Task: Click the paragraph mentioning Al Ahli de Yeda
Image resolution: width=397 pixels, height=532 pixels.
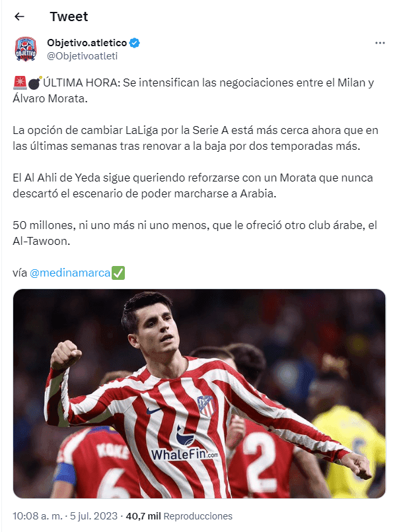Action: 193,185
